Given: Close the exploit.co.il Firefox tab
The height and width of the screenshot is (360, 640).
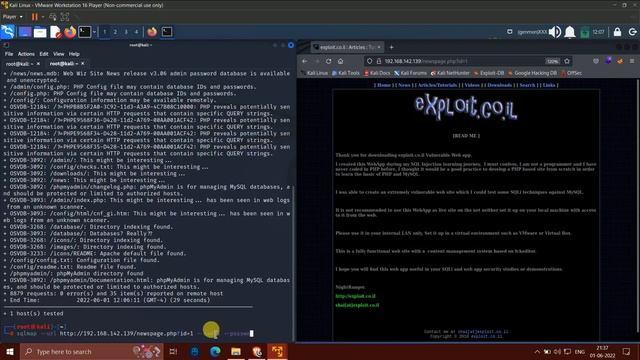Looking at the screenshot, I should 379,47.
